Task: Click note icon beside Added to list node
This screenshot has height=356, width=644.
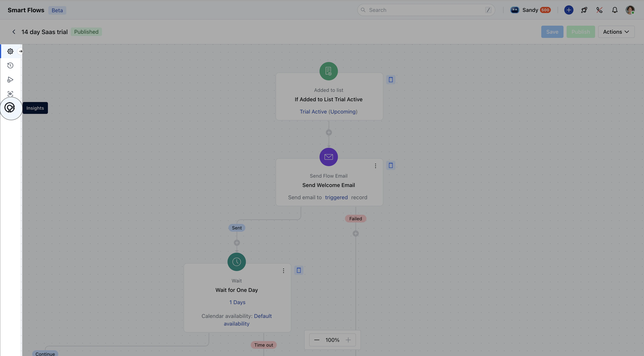Action: (x=390, y=80)
